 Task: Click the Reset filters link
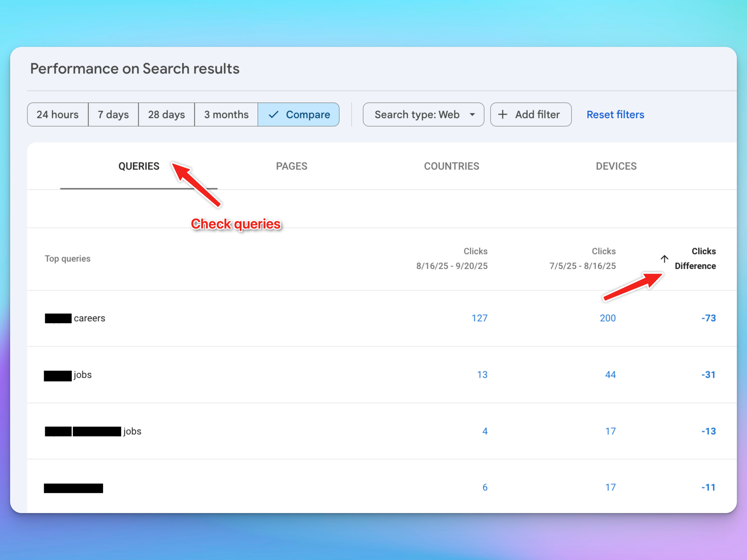(615, 115)
